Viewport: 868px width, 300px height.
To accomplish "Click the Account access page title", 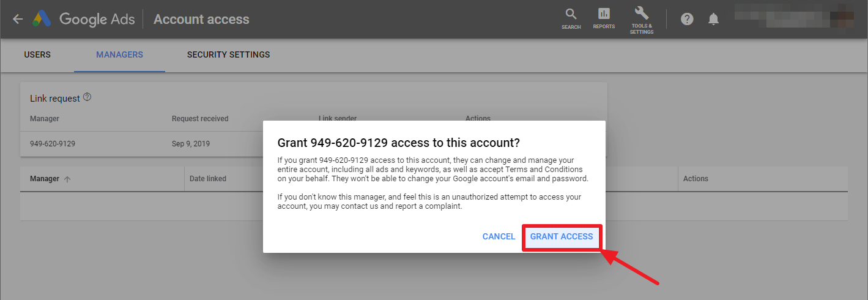I will pyautogui.click(x=201, y=19).
